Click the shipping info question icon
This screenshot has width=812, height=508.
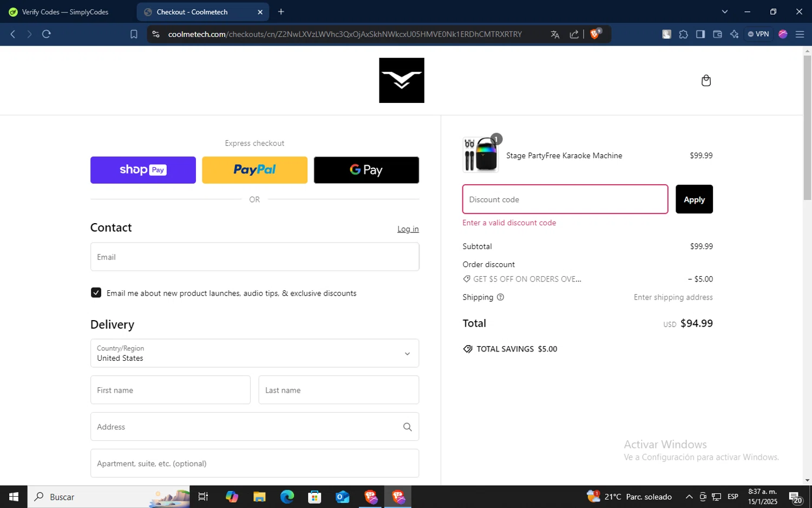[x=500, y=297]
